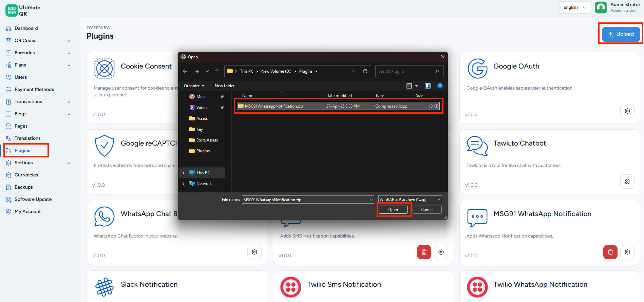Open the Organize menu
This screenshot has height=302, width=644.
click(x=194, y=86)
